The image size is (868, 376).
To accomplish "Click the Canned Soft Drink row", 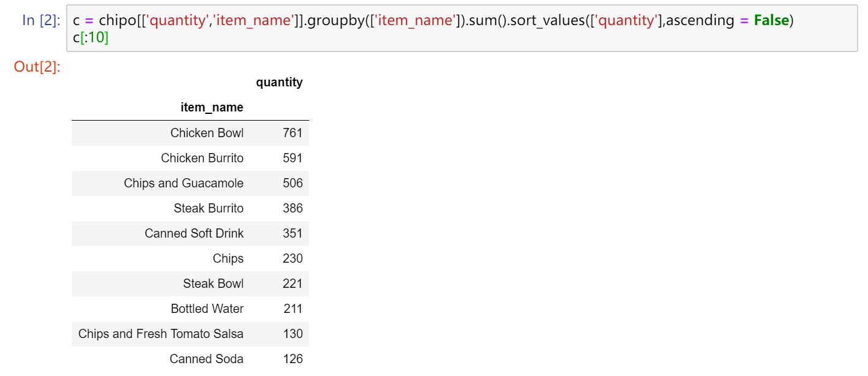I will [194, 233].
